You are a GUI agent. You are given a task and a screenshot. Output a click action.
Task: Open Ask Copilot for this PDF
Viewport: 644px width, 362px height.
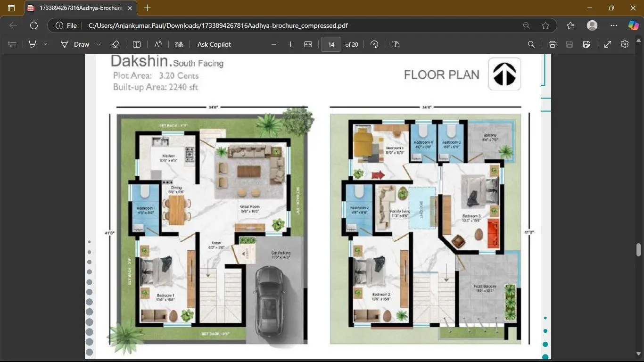click(214, 44)
